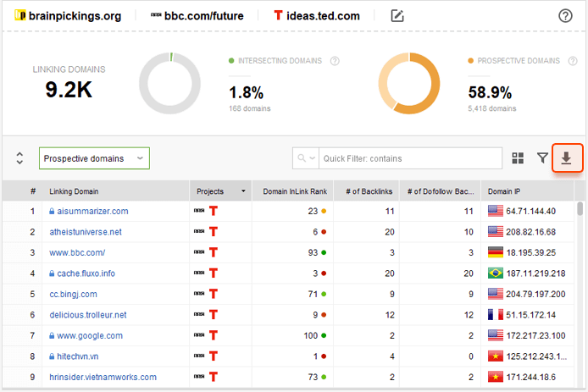The height and width of the screenshot is (392, 588).
Task: Click help icon beside Intersecting Domains
Action: tap(335, 61)
